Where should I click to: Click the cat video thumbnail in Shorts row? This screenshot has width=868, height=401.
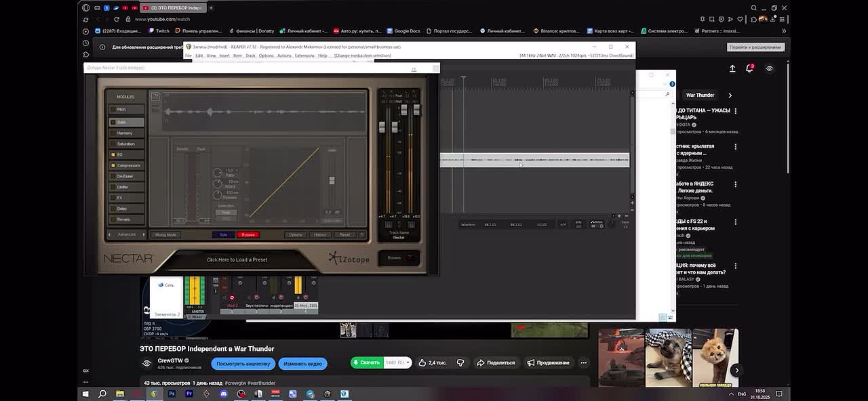click(668, 358)
